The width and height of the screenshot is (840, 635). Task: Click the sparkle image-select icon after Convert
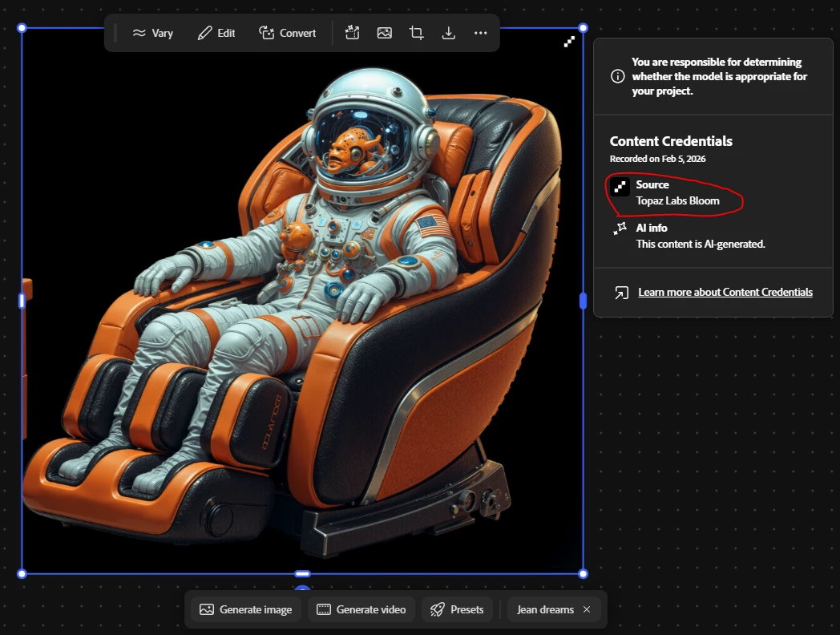click(x=352, y=33)
